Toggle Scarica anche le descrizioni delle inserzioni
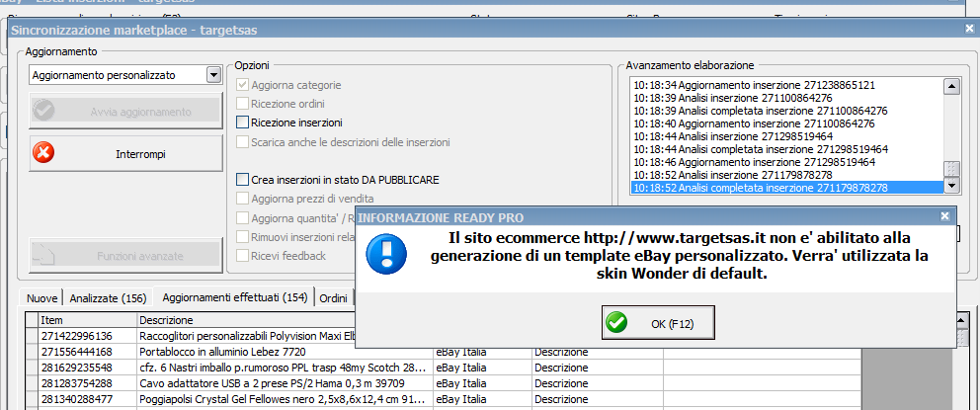 pos(242,142)
